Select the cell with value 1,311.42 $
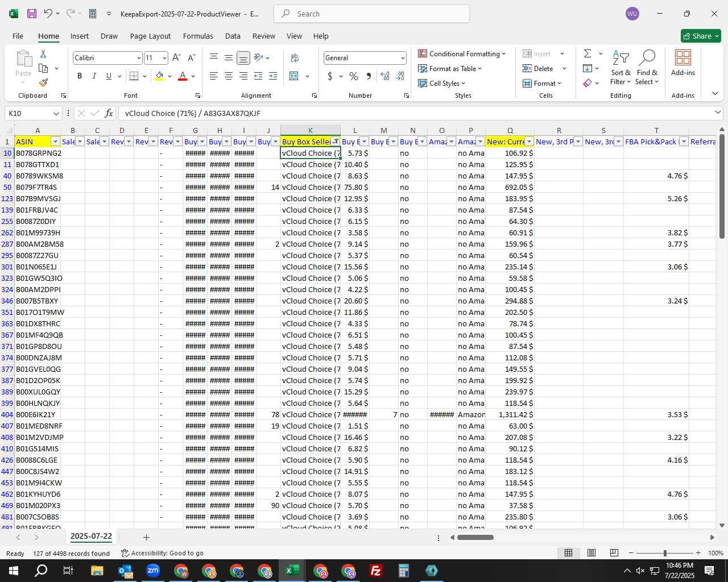This screenshot has height=582, width=728. 510,414
